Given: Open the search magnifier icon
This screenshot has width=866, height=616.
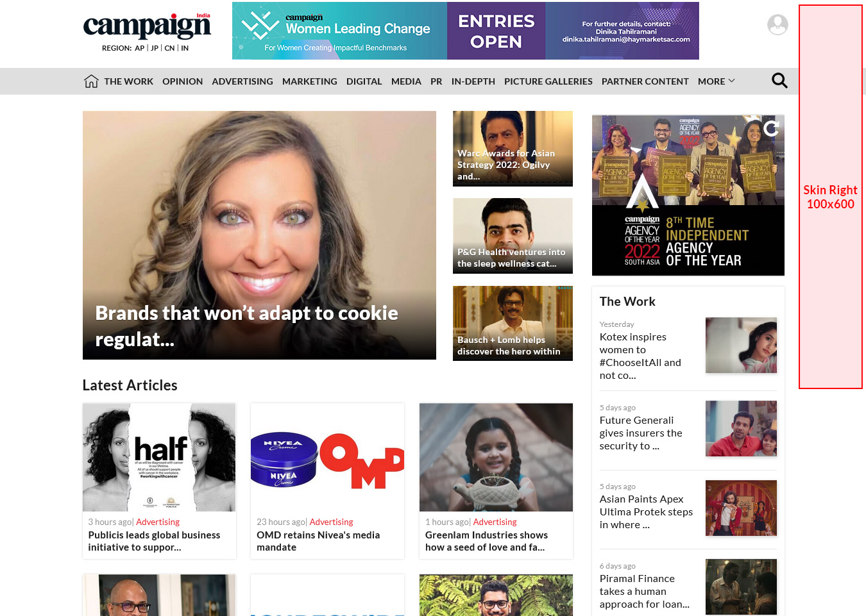Looking at the screenshot, I should click(779, 81).
